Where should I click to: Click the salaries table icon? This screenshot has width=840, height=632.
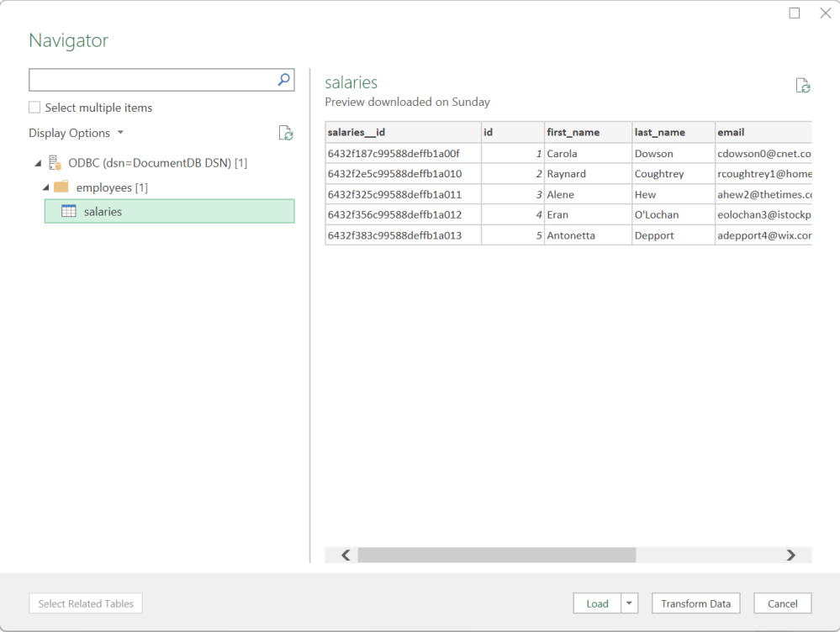(69, 212)
